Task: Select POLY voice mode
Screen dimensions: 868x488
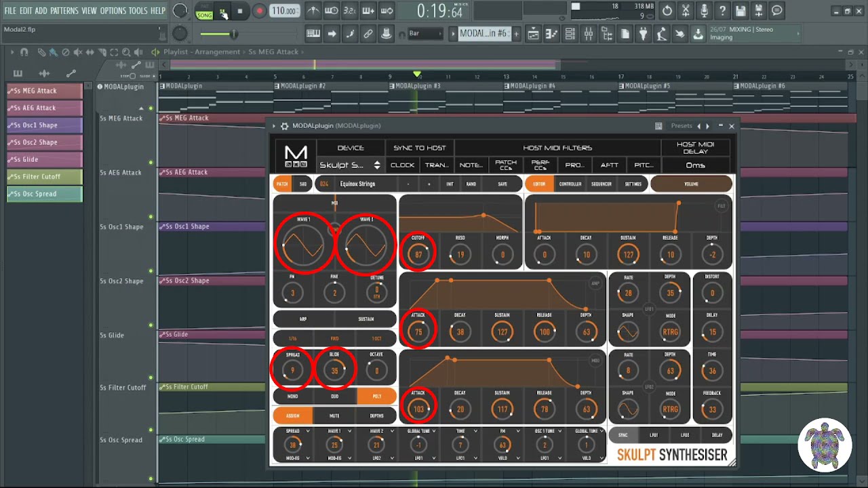Action: pyautogui.click(x=376, y=396)
